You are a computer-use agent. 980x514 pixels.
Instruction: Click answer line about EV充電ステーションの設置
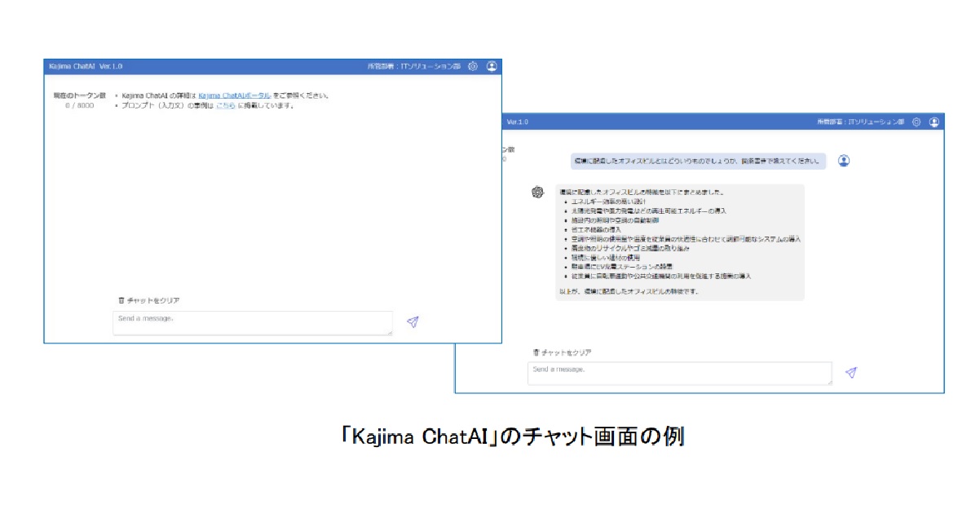point(624,267)
